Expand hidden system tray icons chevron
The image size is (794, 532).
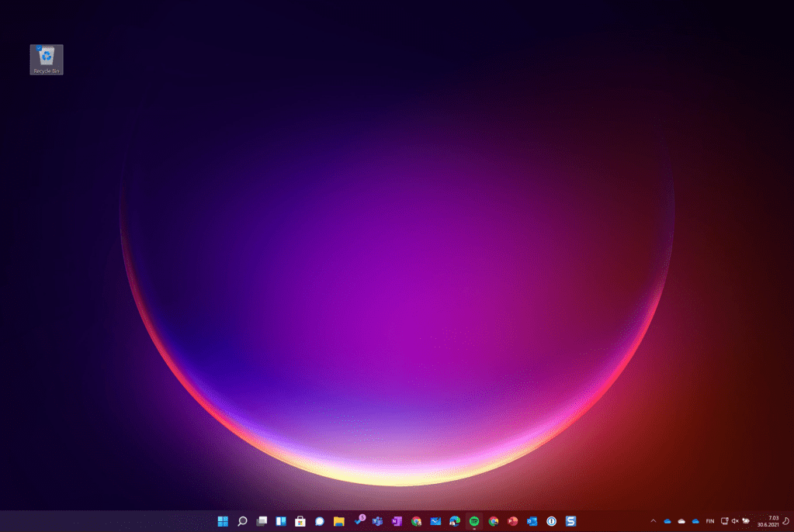653,521
